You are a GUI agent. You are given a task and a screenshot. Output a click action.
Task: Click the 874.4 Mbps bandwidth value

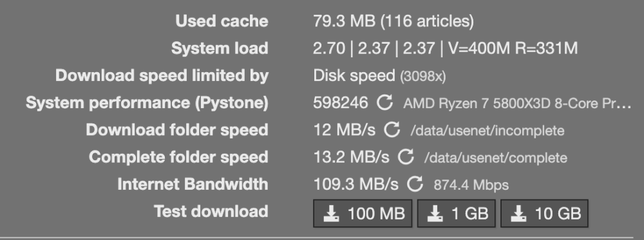coord(471,185)
